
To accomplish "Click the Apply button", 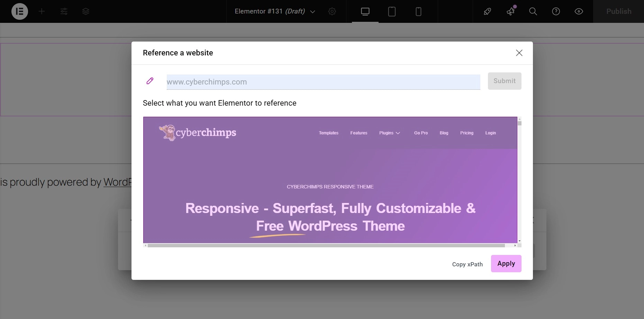I will coord(506,264).
